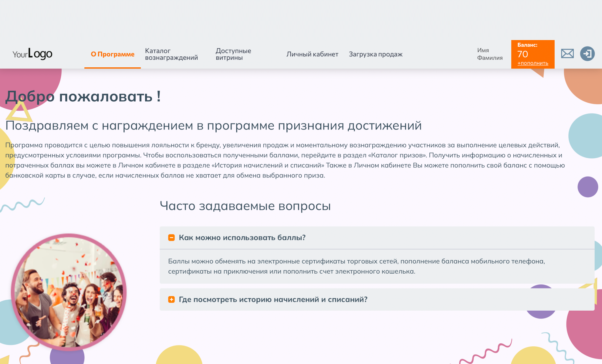Open «Каталог вознаграждений»
Image resolution: width=602 pixels, height=364 pixels.
(x=172, y=54)
